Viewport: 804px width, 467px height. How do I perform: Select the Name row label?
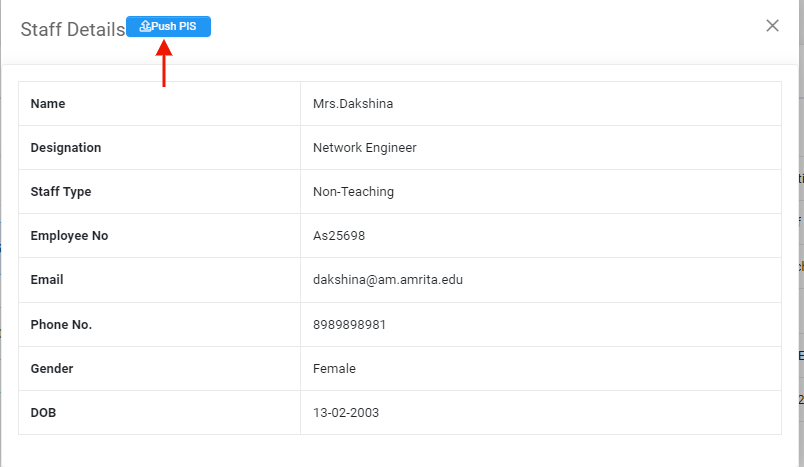tap(48, 104)
